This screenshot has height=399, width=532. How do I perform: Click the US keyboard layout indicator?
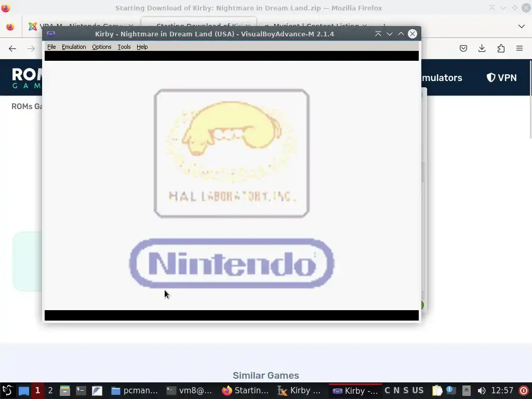[418, 391]
